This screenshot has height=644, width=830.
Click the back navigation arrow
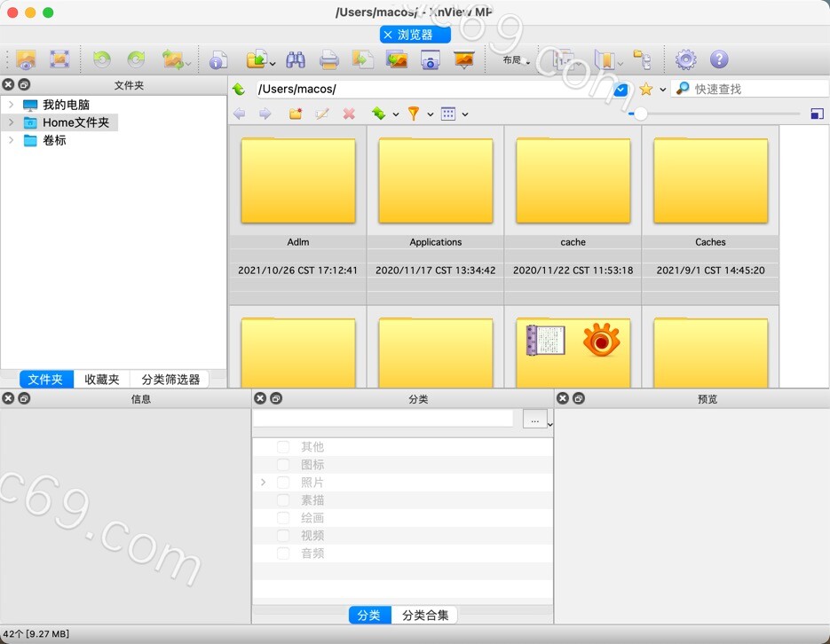[239, 114]
